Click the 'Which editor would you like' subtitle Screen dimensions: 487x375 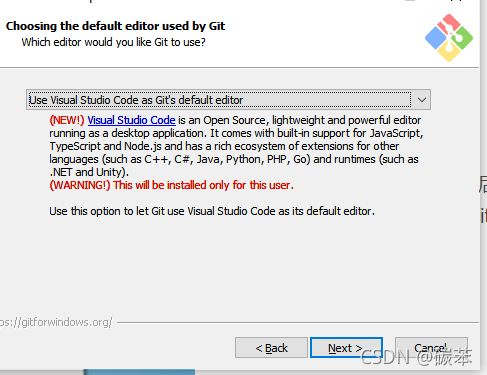pos(113,42)
